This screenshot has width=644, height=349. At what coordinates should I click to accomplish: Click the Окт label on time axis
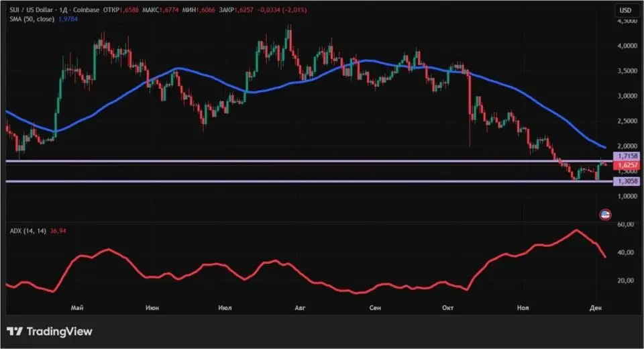click(x=448, y=307)
